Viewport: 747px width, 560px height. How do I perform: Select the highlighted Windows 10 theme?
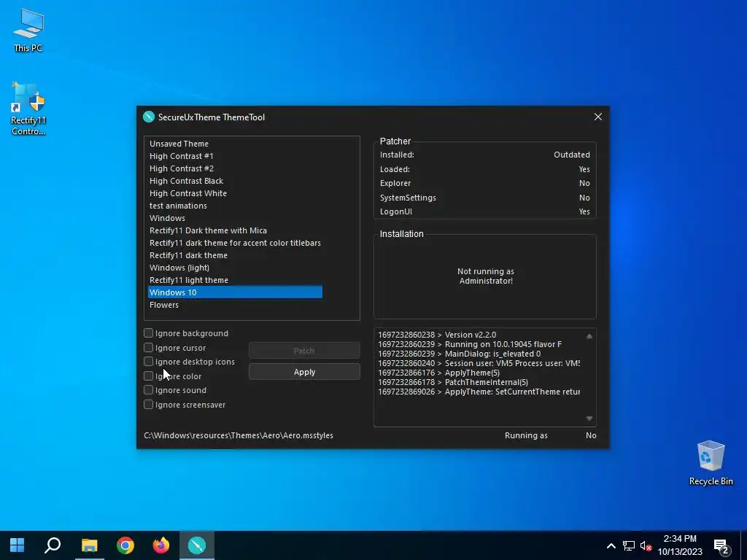click(236, 292)
